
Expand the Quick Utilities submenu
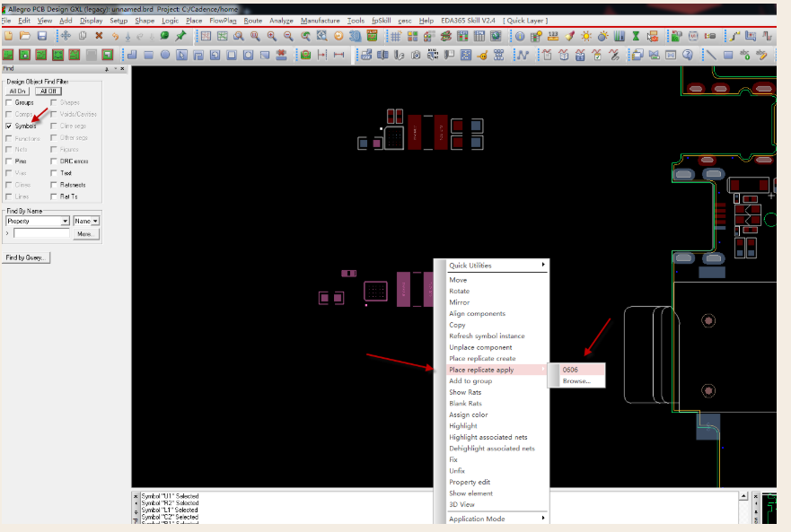(497, 266)
